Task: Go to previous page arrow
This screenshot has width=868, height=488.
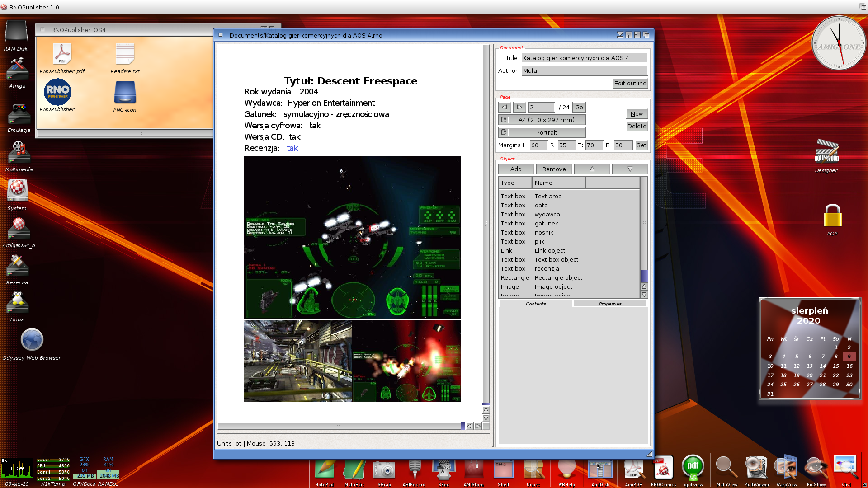Action: tap(505, 107)
